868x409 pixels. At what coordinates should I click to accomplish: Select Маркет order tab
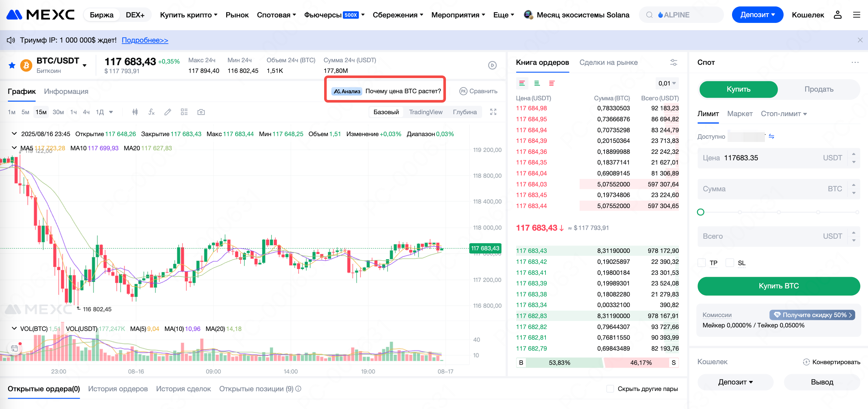740,114
